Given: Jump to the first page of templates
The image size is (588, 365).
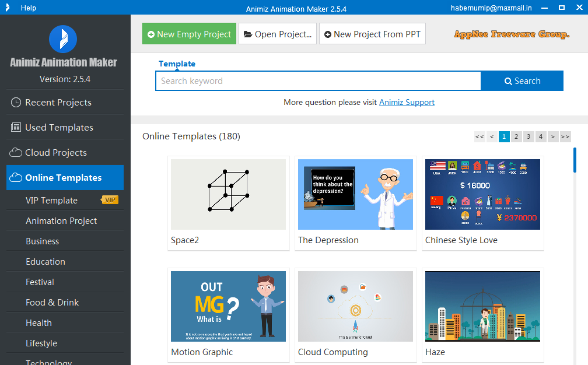Looking at the screenshot, I should [480, 137].
